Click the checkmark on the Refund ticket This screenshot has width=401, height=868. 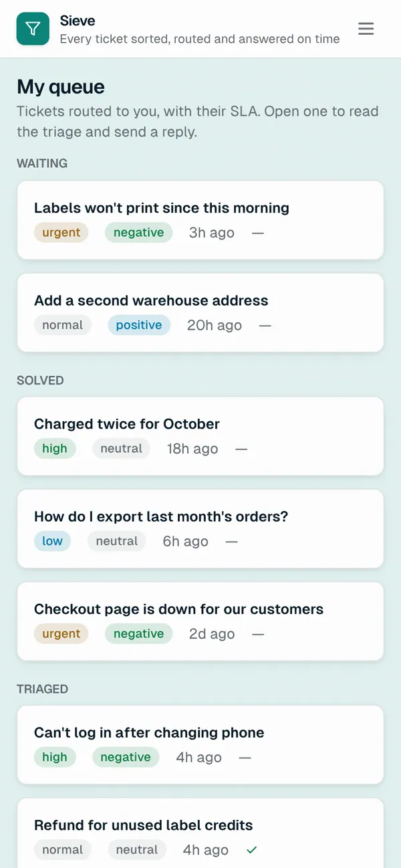pyautogui.click(x=252, y=850)
